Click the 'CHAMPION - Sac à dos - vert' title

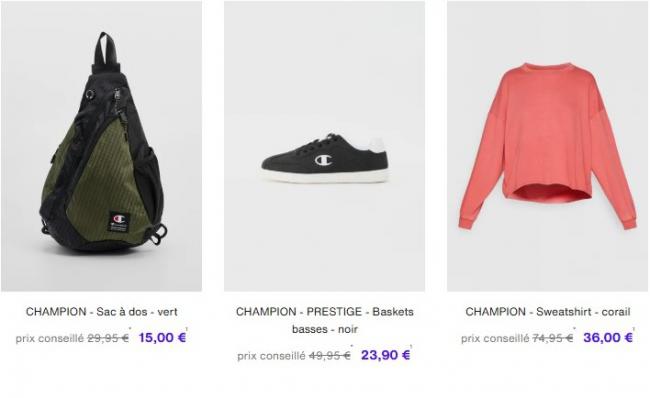[102, 311]
